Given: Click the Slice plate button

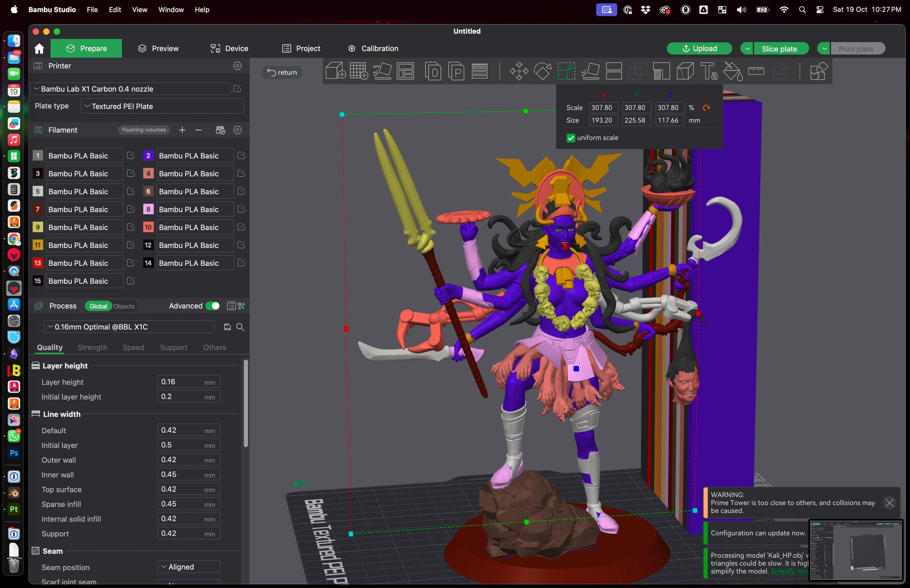Looking at the screenshot, I should point(779,49).
